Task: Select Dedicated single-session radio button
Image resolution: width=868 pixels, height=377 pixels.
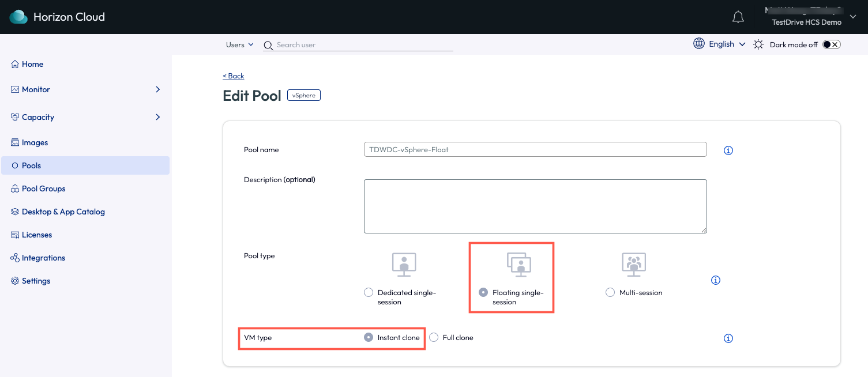Action: click(369, 293)
